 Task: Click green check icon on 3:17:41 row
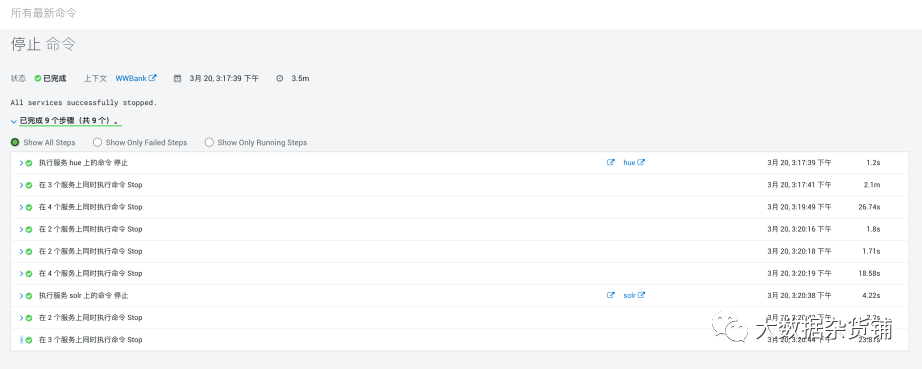(x=29, y=185)
